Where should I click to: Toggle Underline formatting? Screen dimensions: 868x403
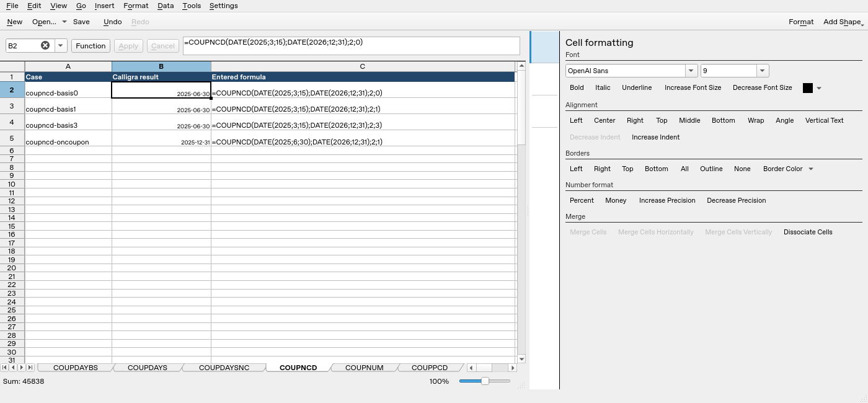[x=637, y=87]
